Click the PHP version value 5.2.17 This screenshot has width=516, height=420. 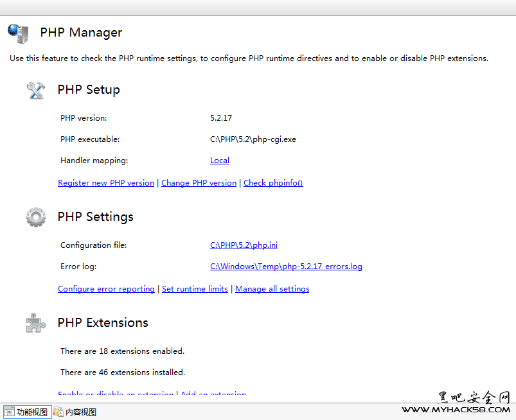221,118
